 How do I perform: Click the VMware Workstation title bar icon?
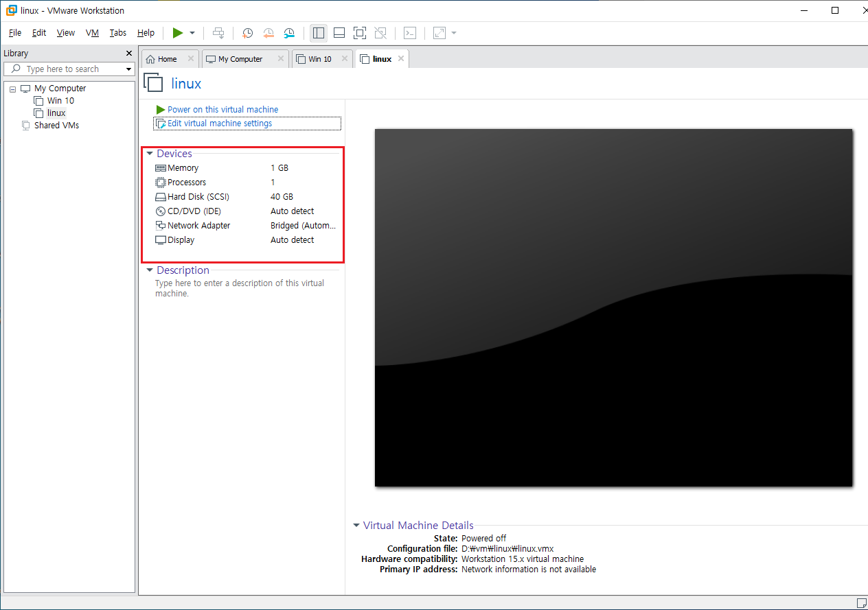pos(11,10)
